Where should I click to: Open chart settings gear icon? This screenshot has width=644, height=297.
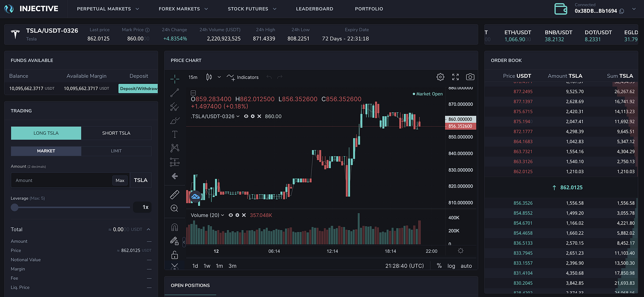pos(440,77)
